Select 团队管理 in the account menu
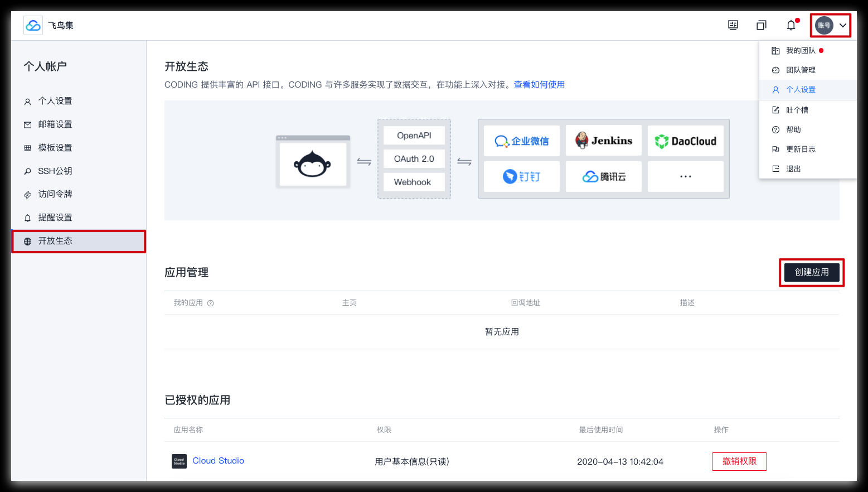Viewport: 868px width, 492px height. coord(801,70)
